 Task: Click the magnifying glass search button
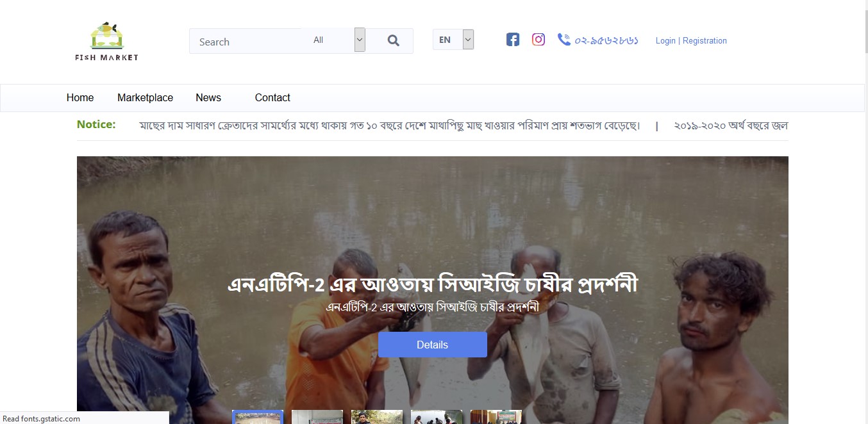(393, 40)
